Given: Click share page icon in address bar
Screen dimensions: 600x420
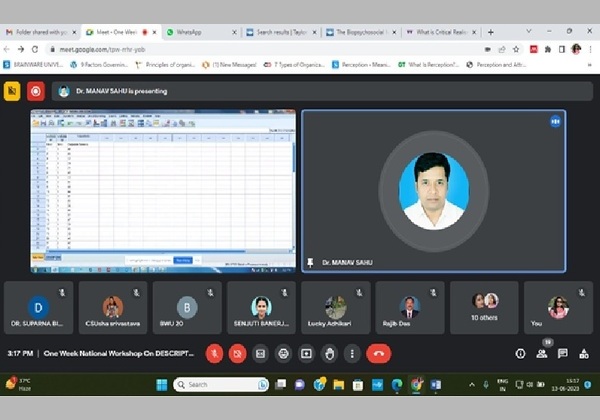Looking at the screenshot, I should [502, 49].
